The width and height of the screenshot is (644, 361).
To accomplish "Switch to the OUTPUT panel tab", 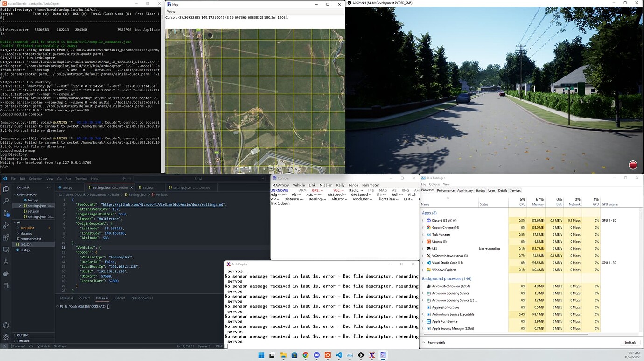I will pos(84,298).
